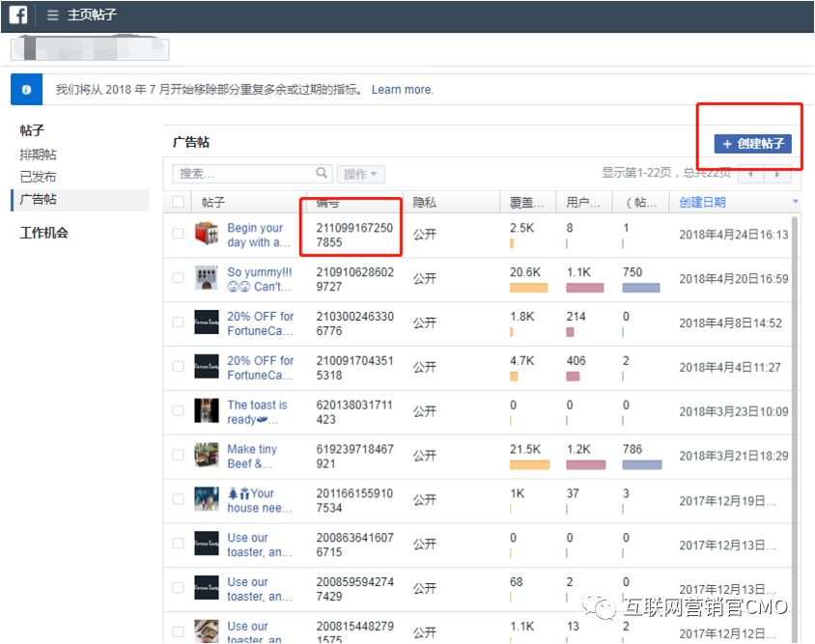
Task: Focus the 搜索 search input field
Action: click(x=252, y=174)
